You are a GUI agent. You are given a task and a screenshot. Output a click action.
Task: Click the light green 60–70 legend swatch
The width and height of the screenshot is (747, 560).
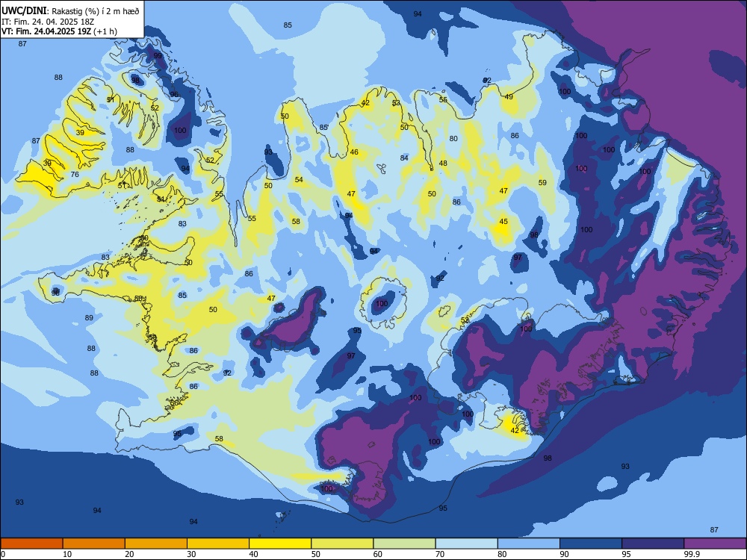[x=404, y=544]
